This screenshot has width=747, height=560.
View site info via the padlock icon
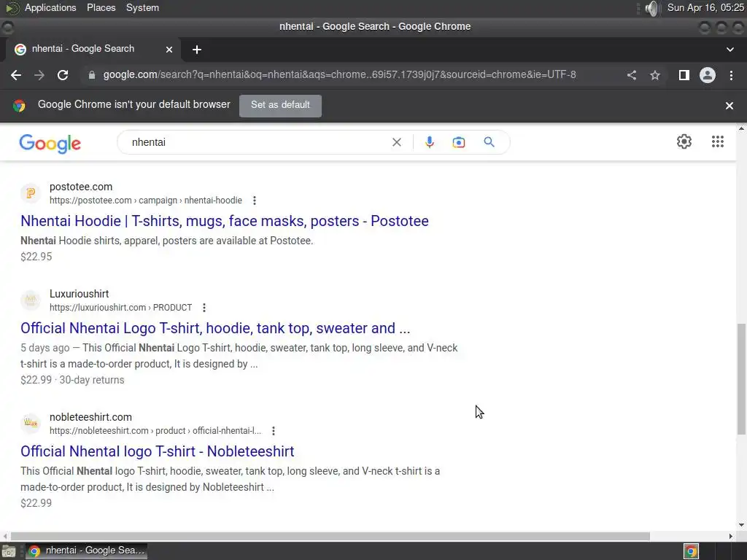coord(92,75)
